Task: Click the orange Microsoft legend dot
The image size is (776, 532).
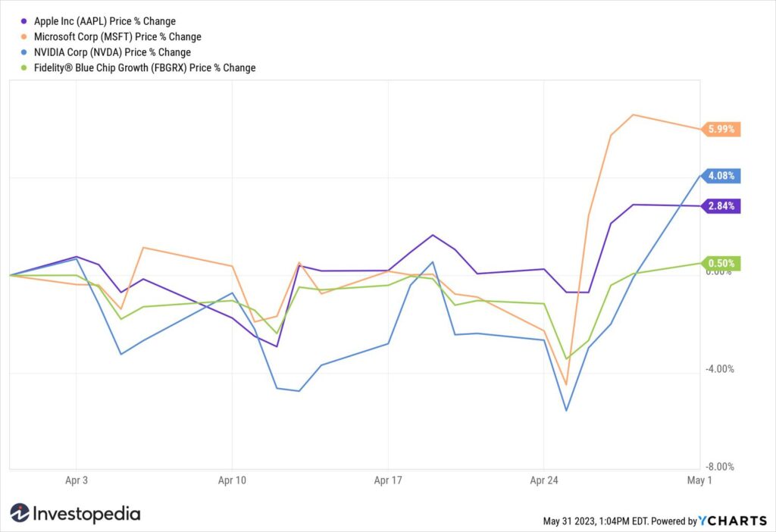Action: coord(23,36)
